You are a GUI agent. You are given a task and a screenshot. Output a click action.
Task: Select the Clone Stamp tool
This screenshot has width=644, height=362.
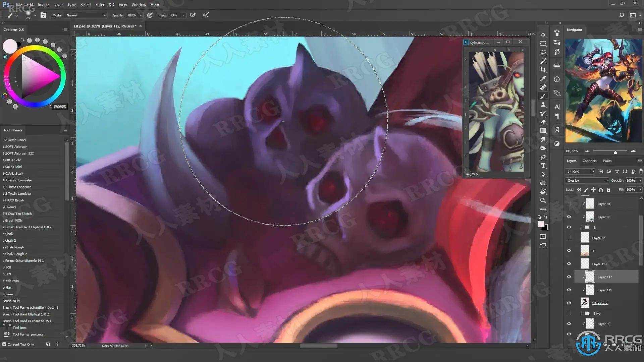click(x=543, y=105)
